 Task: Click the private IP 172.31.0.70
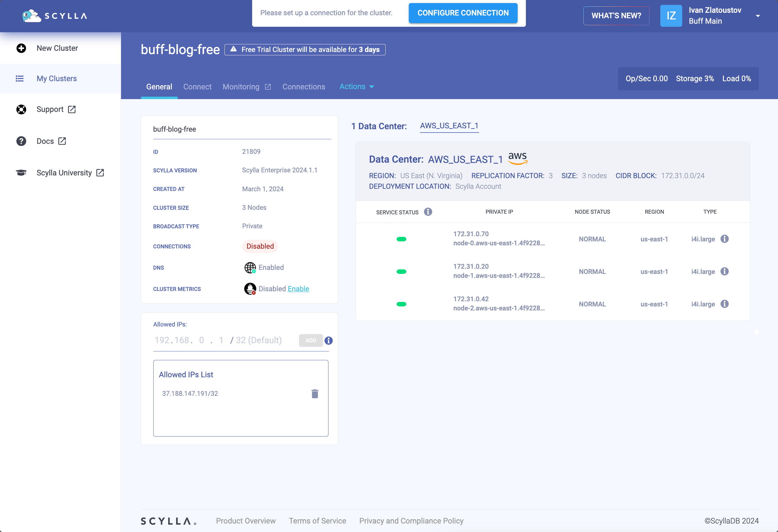pyautogui.click(x=471, y=234)
